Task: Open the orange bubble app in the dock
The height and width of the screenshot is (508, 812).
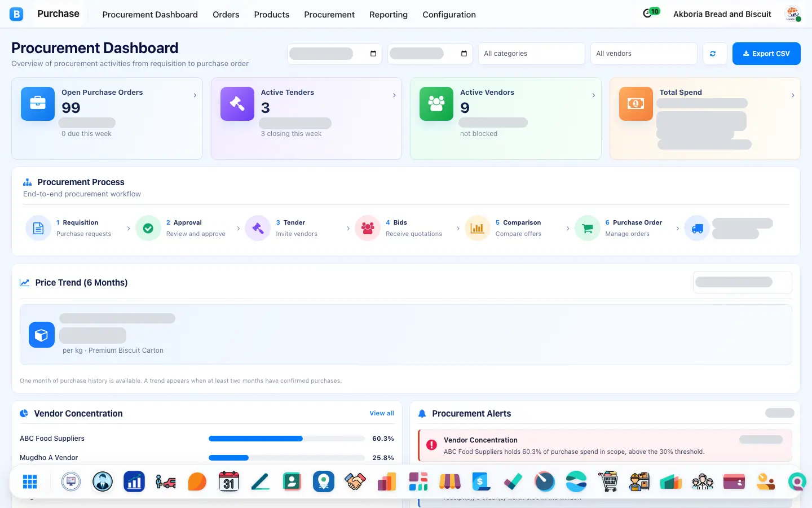Action: [x=197, y=481]
